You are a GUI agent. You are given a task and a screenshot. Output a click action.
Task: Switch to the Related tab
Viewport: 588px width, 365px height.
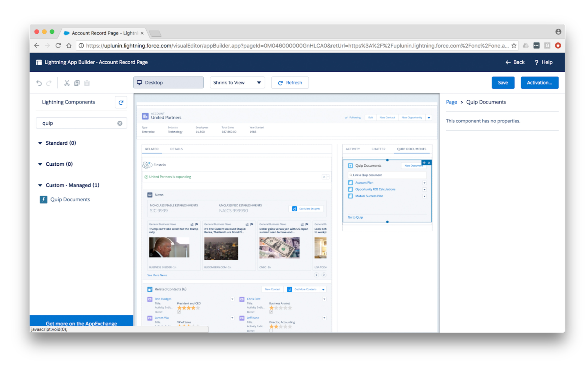[152, 149]
